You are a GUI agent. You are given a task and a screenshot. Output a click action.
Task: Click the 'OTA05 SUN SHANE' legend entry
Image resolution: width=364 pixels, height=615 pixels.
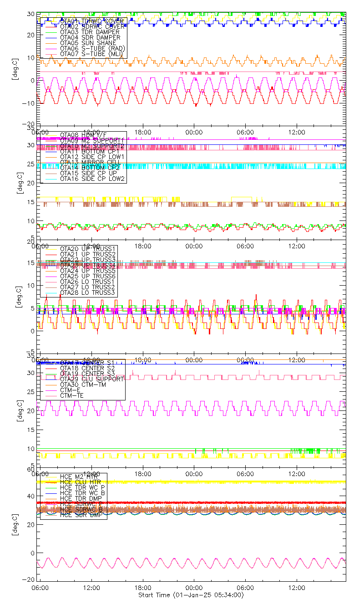[88, 43]
